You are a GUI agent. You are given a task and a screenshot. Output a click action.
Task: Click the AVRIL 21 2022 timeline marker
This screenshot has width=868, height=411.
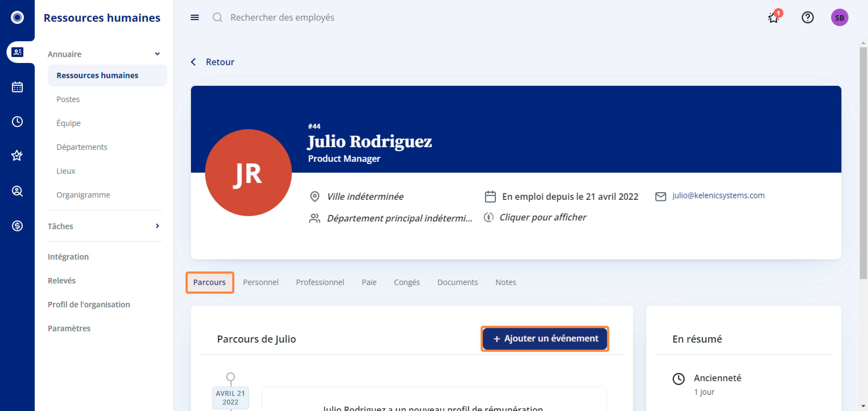tap(231, 398)
